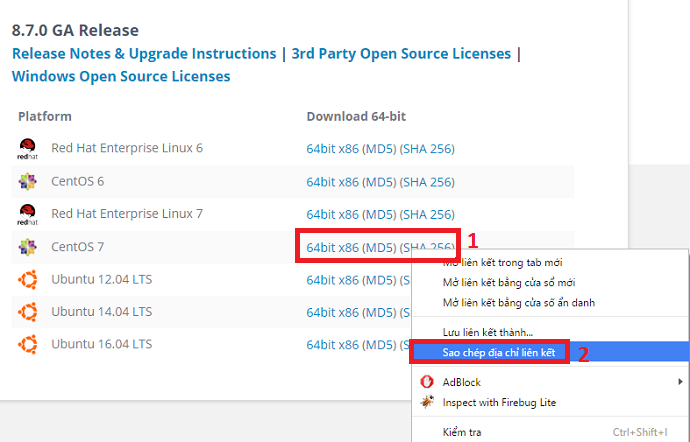Download 64bit x86 for Ubuntu 14.04 LTS

pyautogui.click(x=332, y=313)
